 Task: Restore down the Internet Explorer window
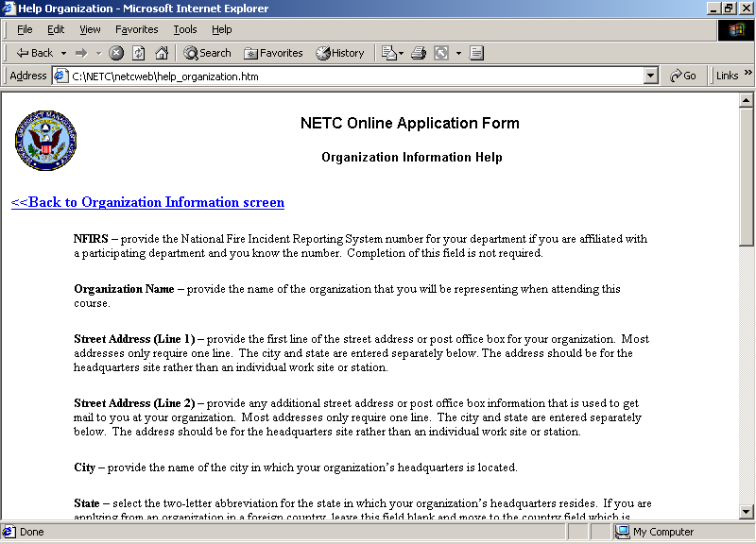[728, 8]
